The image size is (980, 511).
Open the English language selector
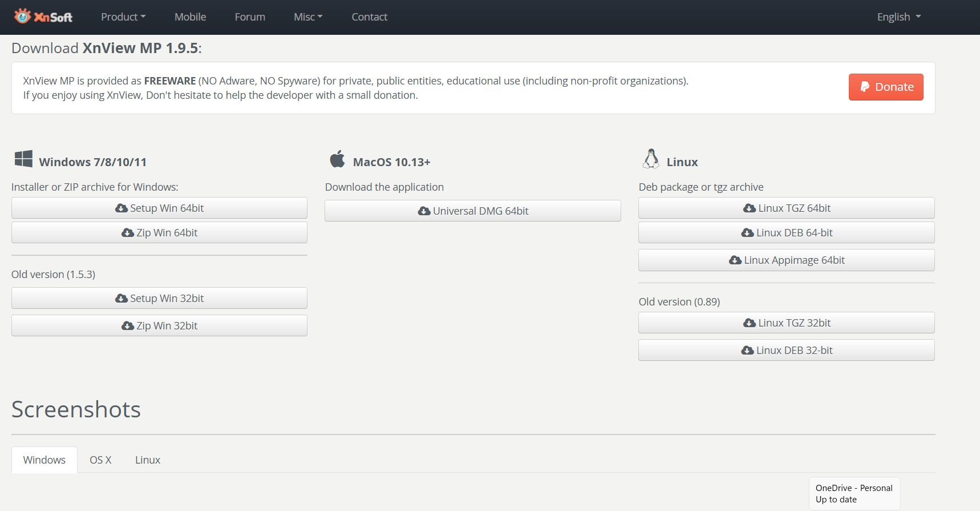coord(898,17)
